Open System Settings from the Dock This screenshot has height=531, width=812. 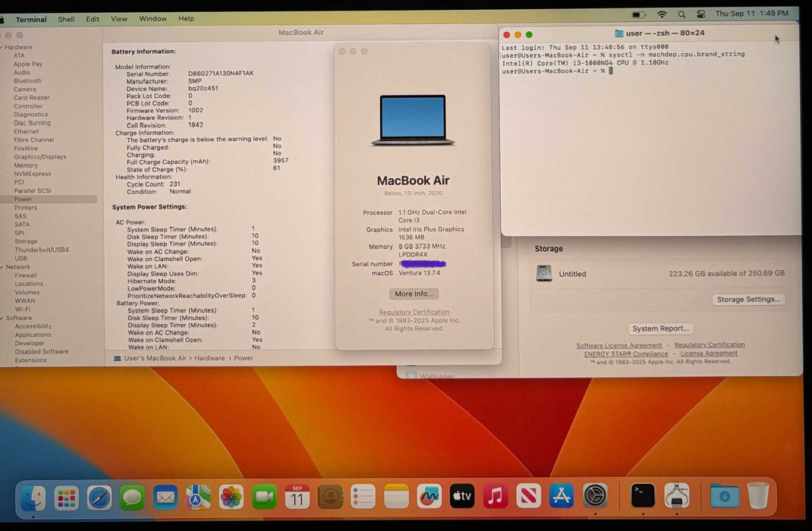595,496
